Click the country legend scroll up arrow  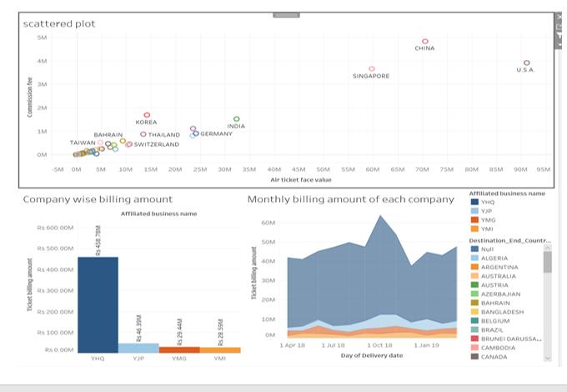548,248
